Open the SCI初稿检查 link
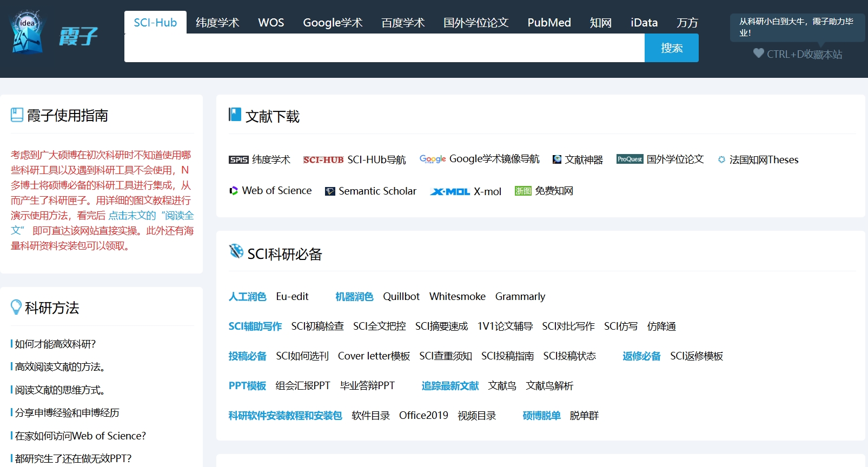Image resolution: width=868 pixels, height=467 pixels. point(317,326)
